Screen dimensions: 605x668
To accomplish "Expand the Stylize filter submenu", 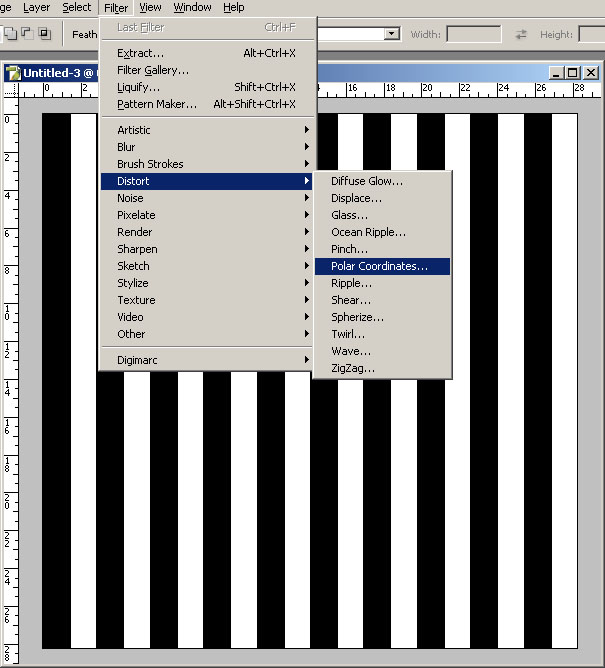I will click(207, 283).
